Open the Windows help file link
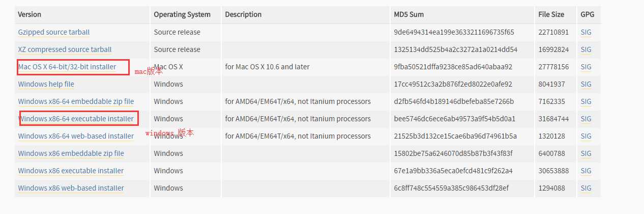Image resolution: width=644 pixels, height=214 pixels. 46,84
